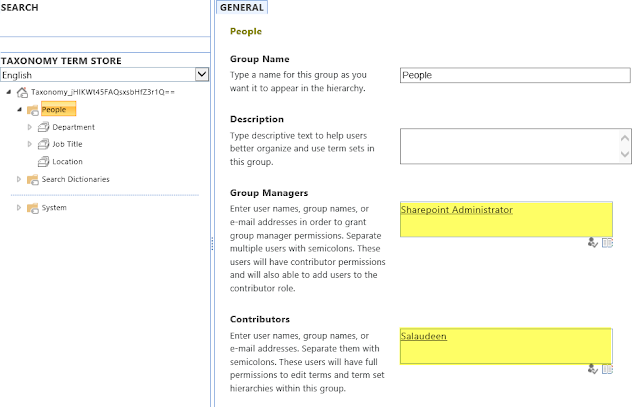Collapse the People group node

(19, 110)
